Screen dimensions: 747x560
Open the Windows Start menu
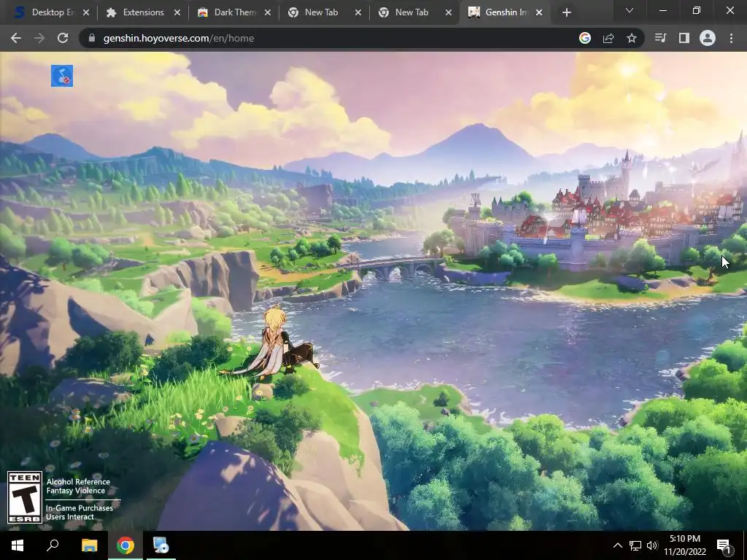click(x=18, y=545)
